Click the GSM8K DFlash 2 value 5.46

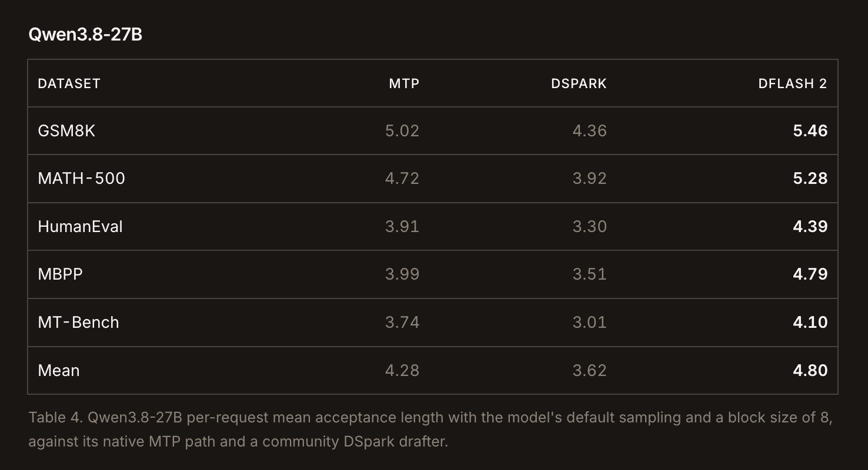(810, 131)
